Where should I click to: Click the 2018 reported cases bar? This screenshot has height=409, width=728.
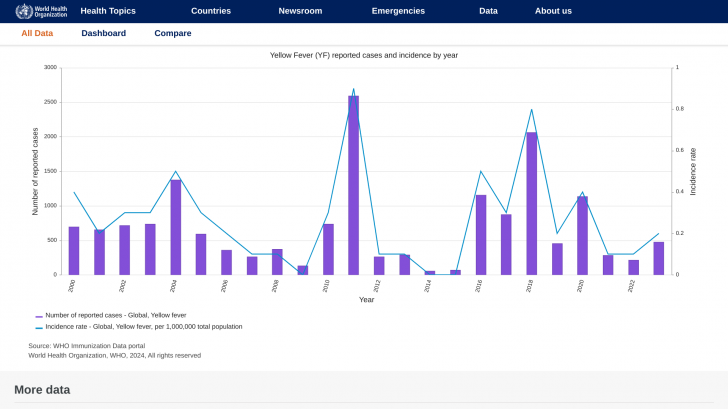click(x=531, y=203)
